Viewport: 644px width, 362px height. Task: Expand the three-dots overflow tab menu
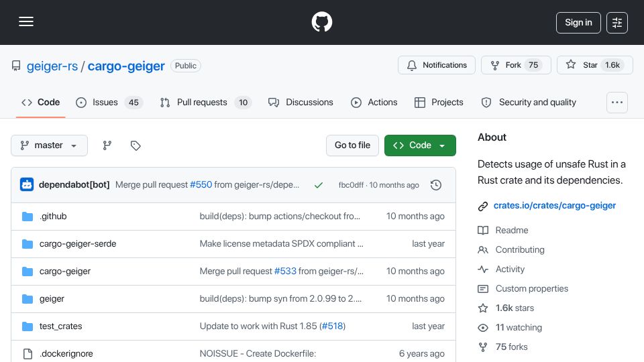click(617, 103)
